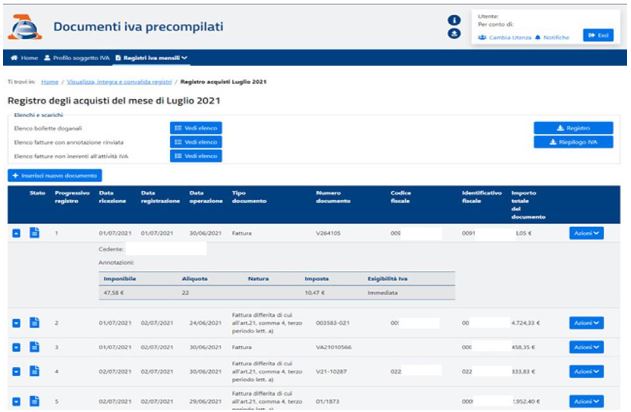Image resolution: width=631 pixels, height=412 pixels.
Task: Click Tipo documento column header
Action: pos(249,197)
